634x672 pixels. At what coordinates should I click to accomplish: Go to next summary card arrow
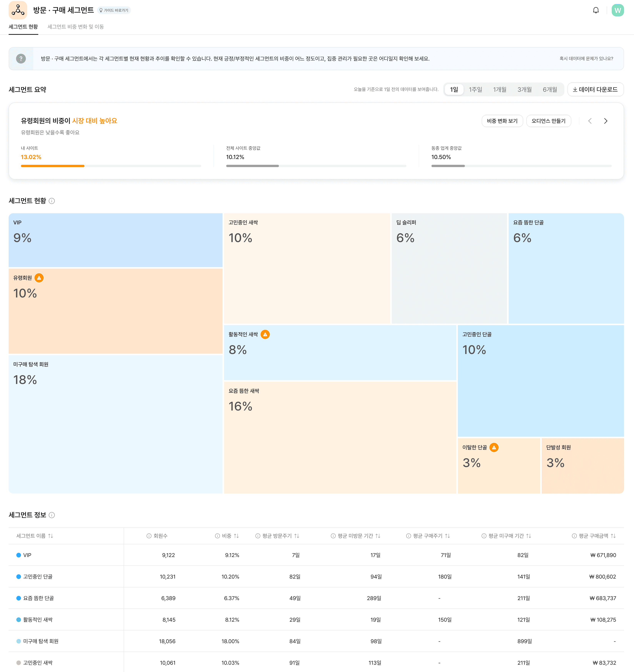tap(606, 121)
